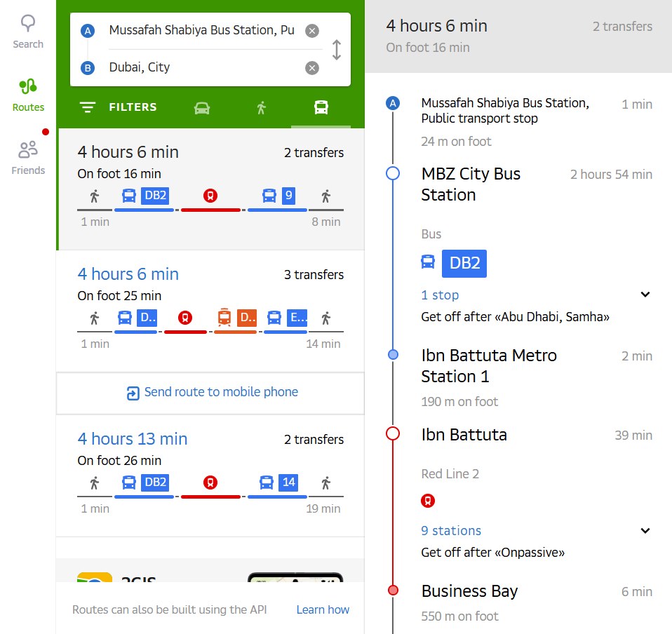Click the walking icon above 19 min

click(325, 483)
